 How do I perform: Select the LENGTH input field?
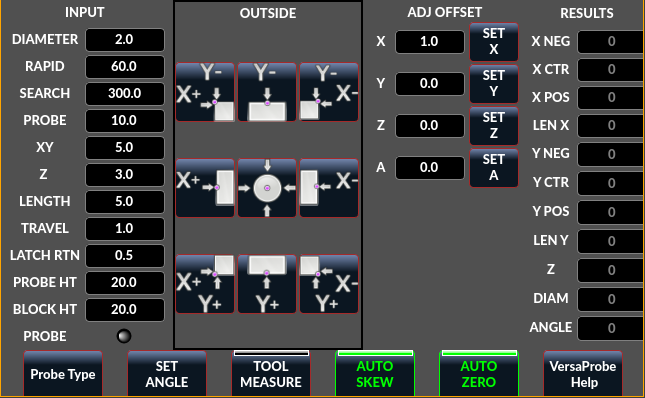tap(125, 201)
